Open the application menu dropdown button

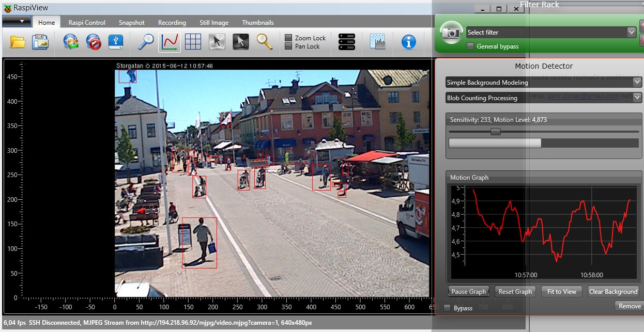16,21
